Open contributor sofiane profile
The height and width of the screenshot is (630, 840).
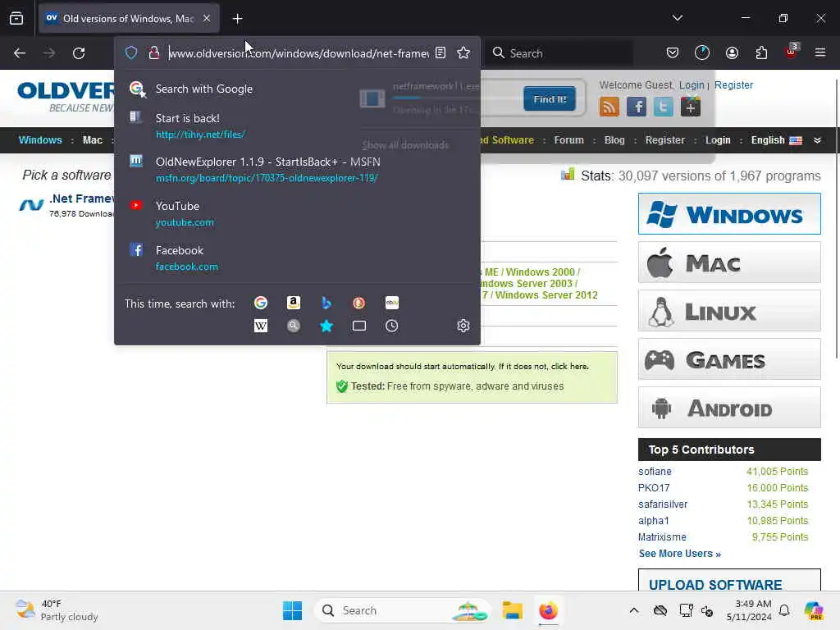click(x=655, y=472)
